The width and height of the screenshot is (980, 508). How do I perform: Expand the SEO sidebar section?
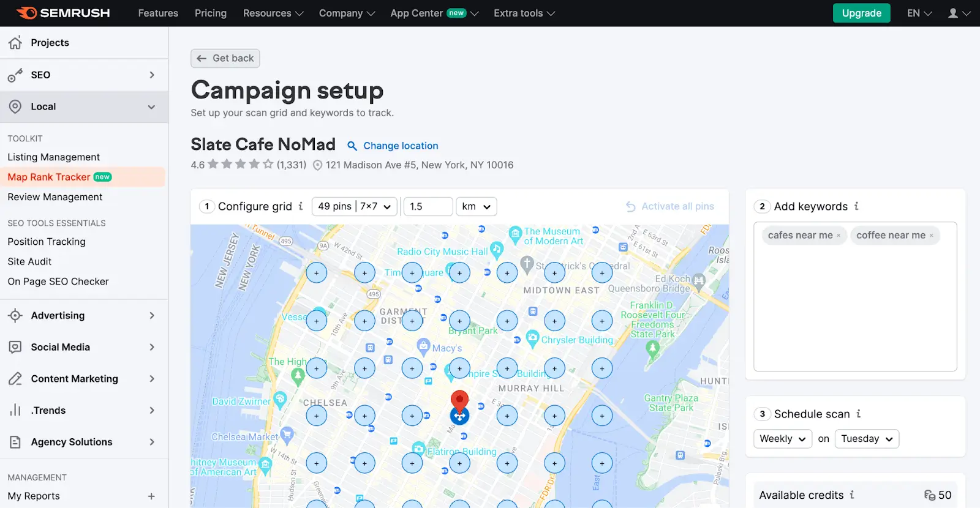152,75
